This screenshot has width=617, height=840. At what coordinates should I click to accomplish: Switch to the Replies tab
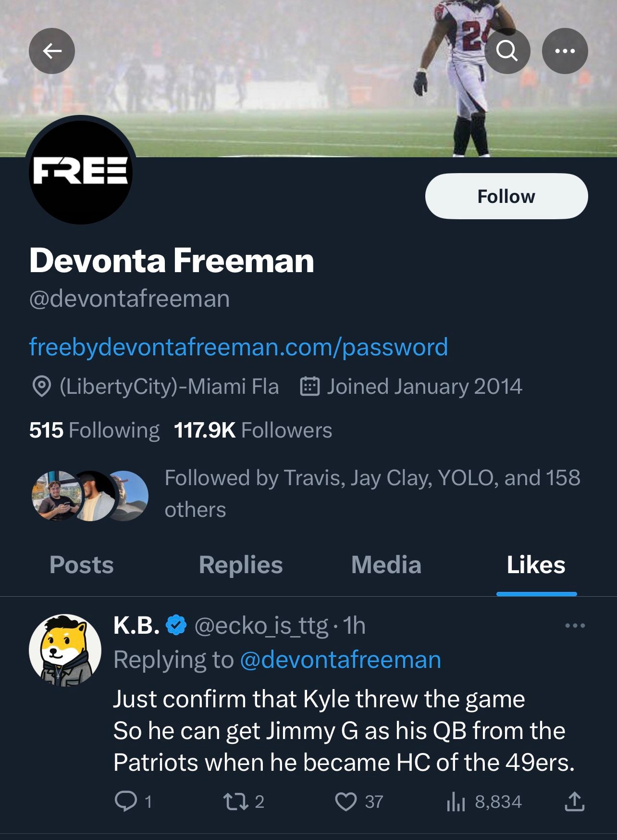click(241, 565)
